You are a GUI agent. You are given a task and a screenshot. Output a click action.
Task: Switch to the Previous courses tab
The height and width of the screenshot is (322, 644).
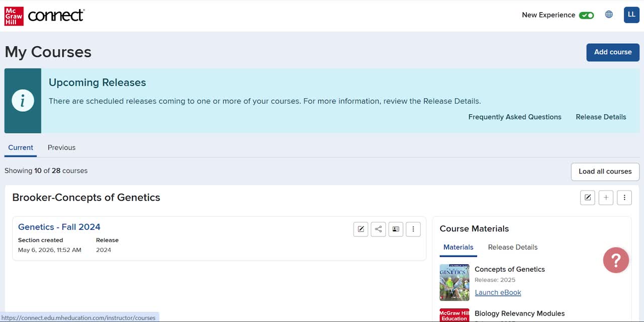point(61,147)
